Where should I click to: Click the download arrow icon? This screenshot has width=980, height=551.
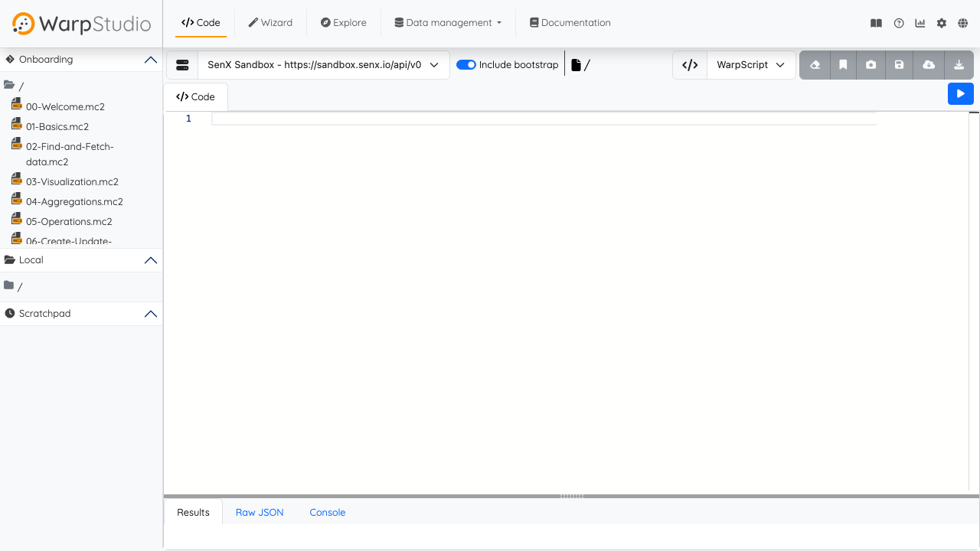(x=959, y=65)
